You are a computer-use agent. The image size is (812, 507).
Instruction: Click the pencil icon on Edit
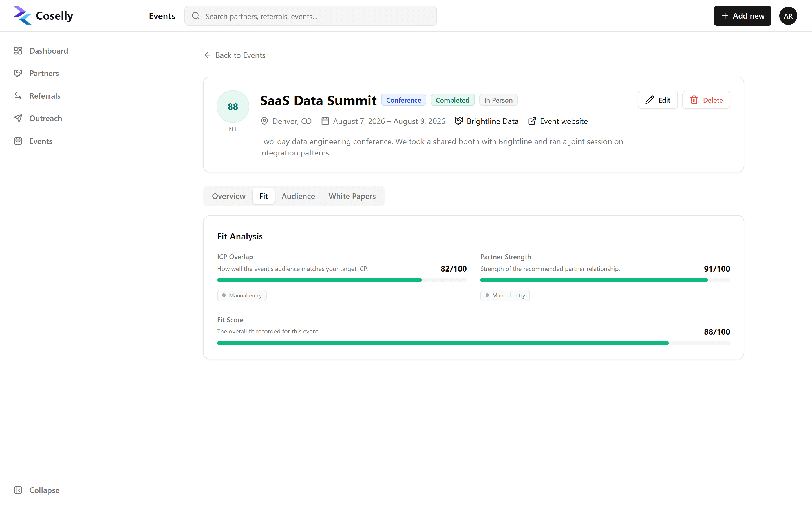coord(650,100)
